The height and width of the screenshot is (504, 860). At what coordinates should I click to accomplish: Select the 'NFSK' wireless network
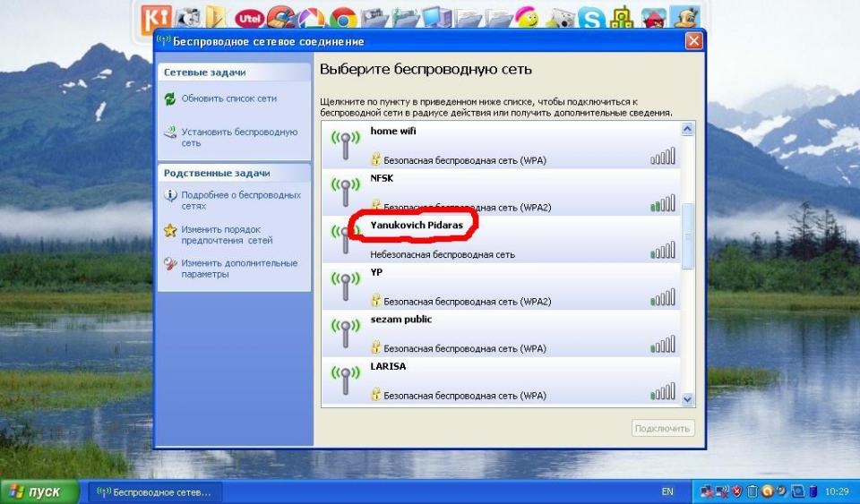tap(500, 192)
